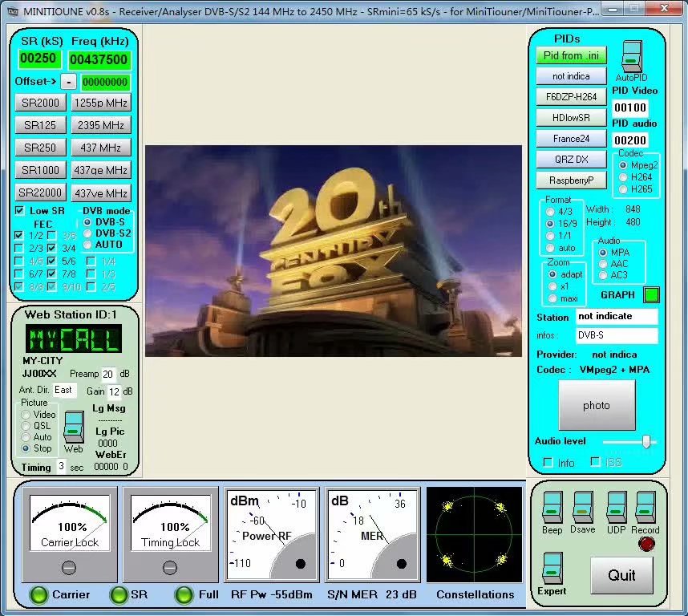Choose the RaspberryP PID preset

click(571, 180)
